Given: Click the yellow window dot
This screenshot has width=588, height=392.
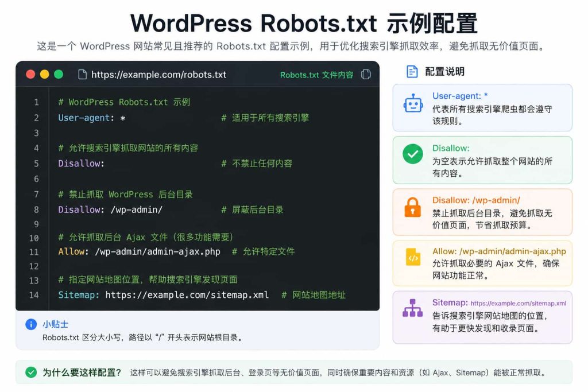Looking at the screenshot, I should click(x=45, y=74).
